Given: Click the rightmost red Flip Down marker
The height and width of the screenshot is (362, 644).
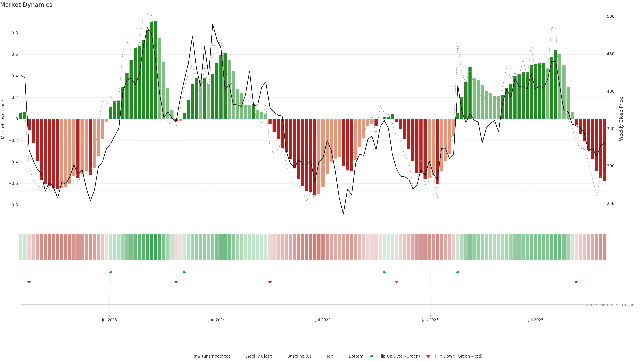Looking at the screenshot, I should (x=576, y=282).
